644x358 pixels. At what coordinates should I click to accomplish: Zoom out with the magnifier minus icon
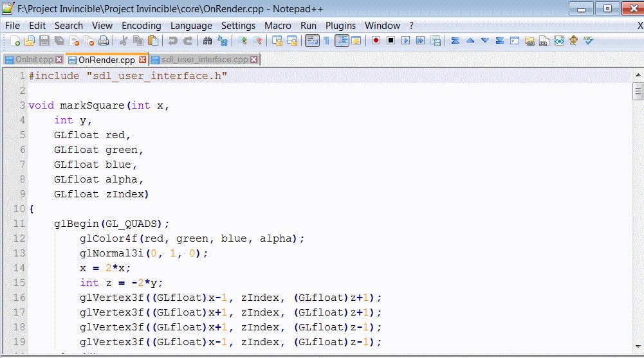click(x=257, y=40)
